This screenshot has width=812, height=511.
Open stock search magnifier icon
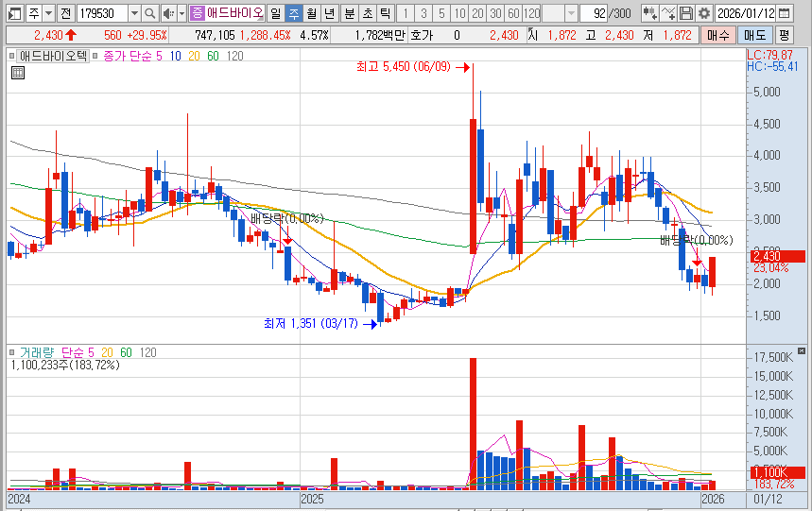coord(149,13)
